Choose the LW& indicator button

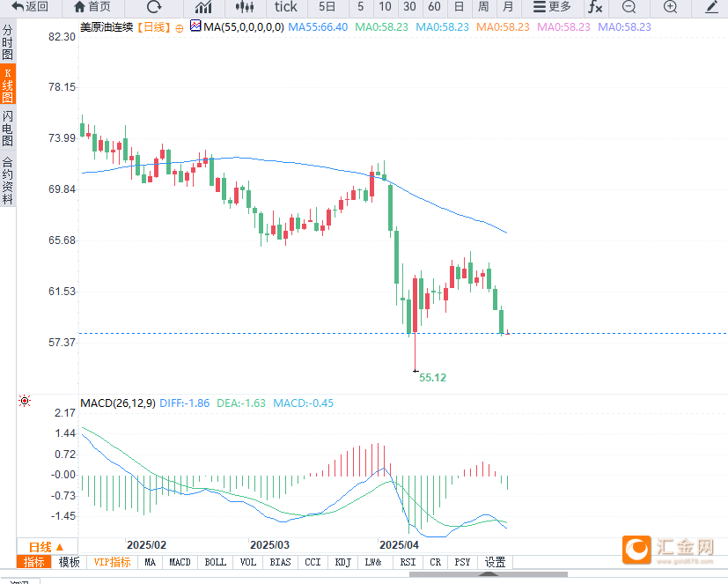pos(373,562)
